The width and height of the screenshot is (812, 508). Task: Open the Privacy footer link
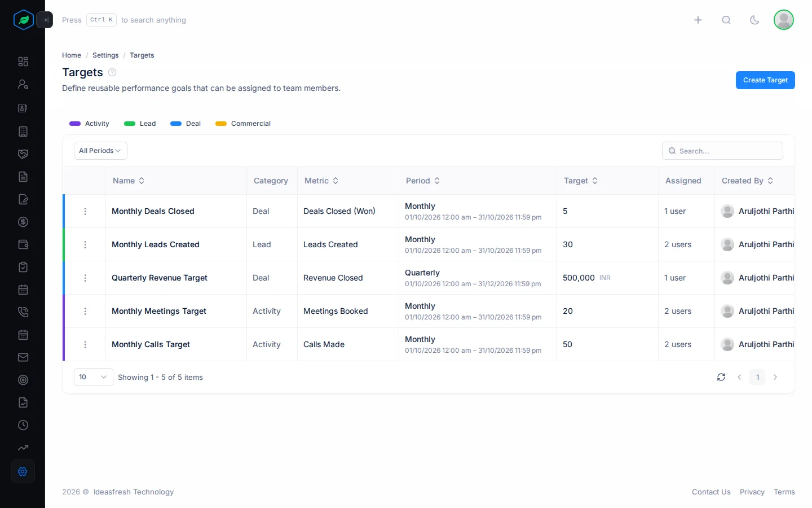(752, 492)
